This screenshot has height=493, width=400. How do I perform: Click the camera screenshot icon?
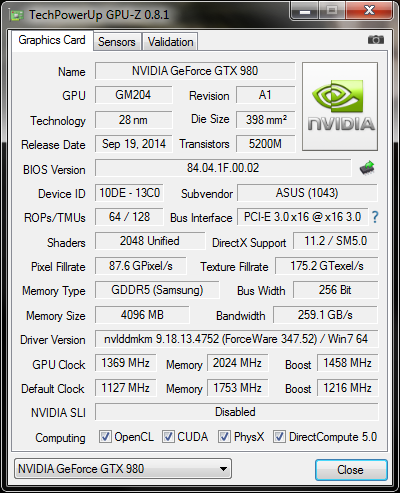click(x=376, y=40)
